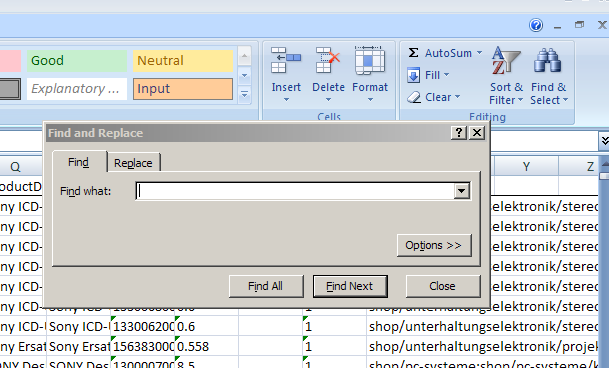Apply the Input cell style
The height and width of the screenshot is (368, 609).
[x=183, y=89]
